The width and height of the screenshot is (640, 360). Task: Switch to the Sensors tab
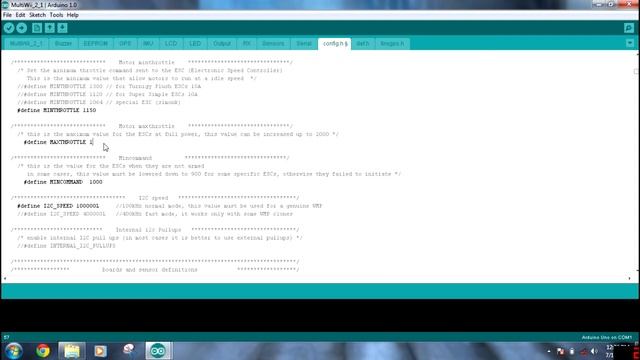click(273, 44)
